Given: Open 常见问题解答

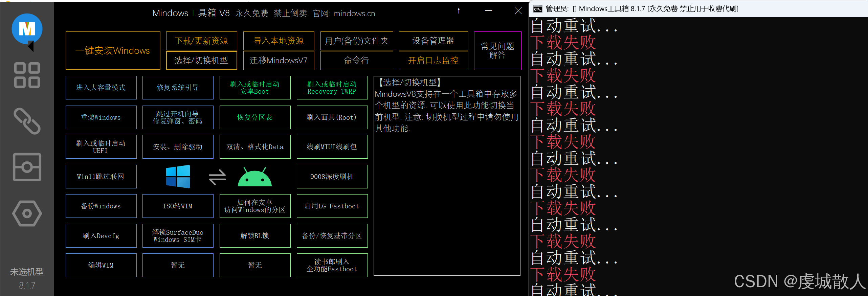Looking at the screenshot, I should (x=498, y=51).
